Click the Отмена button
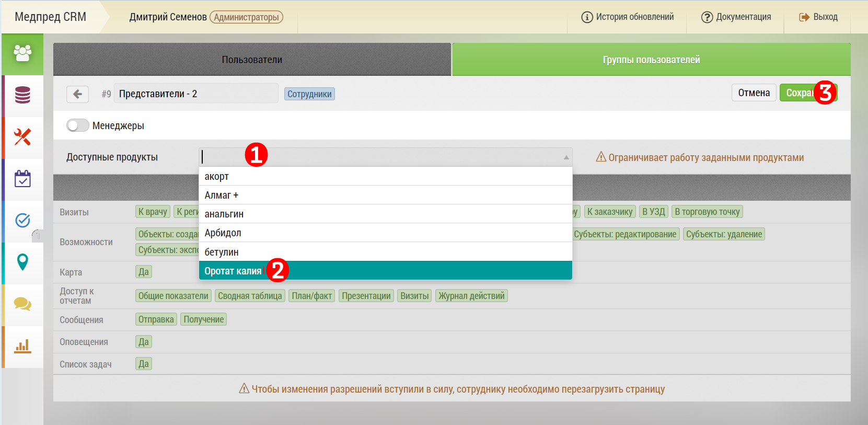The height and width of the screenshot is (425, 868). (754, 93)
